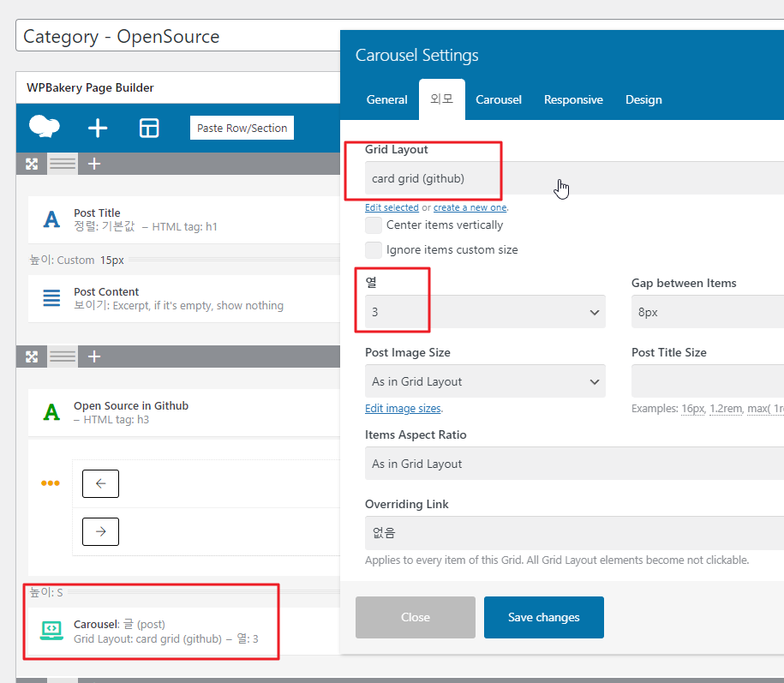Open Overriding Link dropdown
The image size is (784, 683).
574,533
